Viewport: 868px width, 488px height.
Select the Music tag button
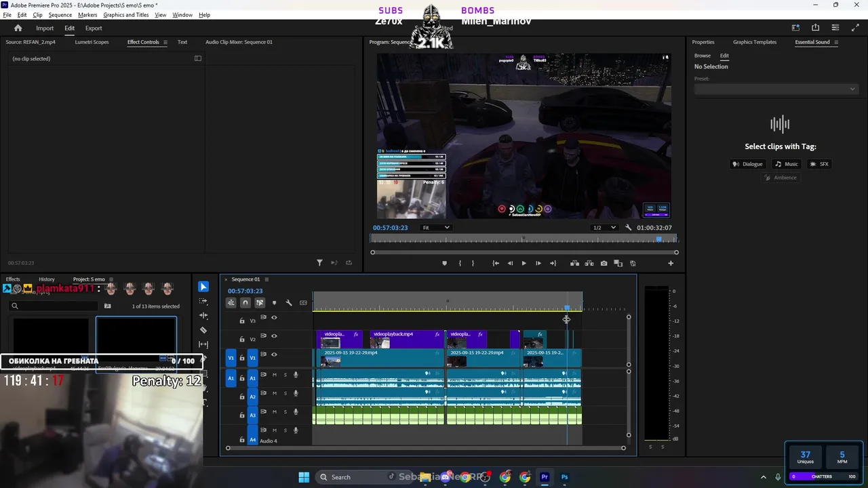pos(787,164)
